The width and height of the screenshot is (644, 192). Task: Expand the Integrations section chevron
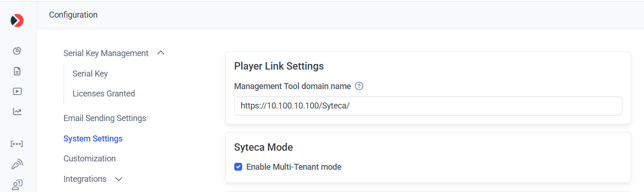[119, 179]
